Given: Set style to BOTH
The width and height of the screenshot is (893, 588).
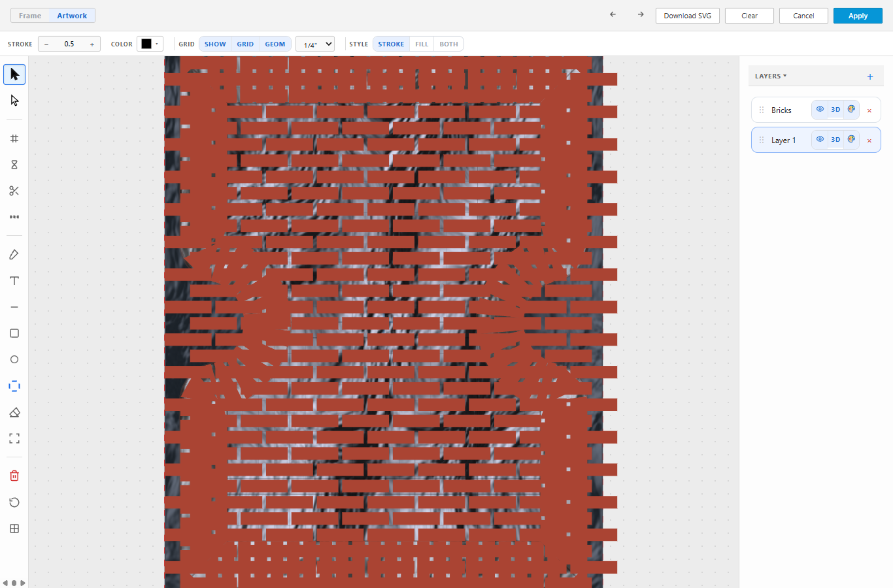Looking at the screenshot, I should [x=448, y=44].
